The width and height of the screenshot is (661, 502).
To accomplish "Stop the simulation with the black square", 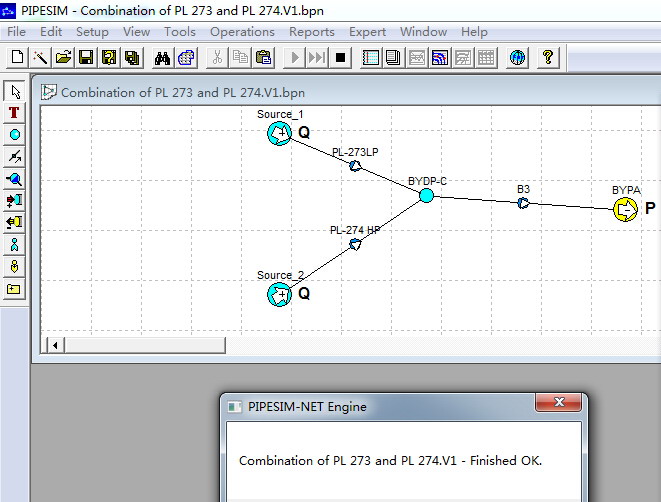I will click(x=340, y=57).
